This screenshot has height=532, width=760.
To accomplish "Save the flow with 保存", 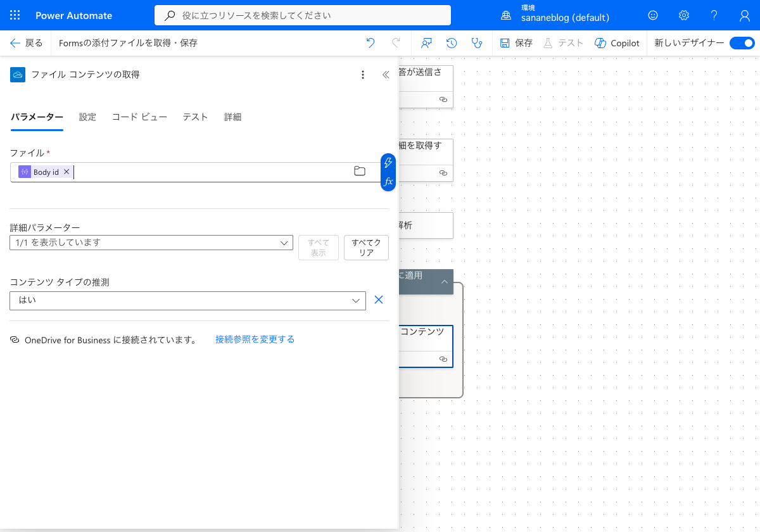I will coord(516,43).
